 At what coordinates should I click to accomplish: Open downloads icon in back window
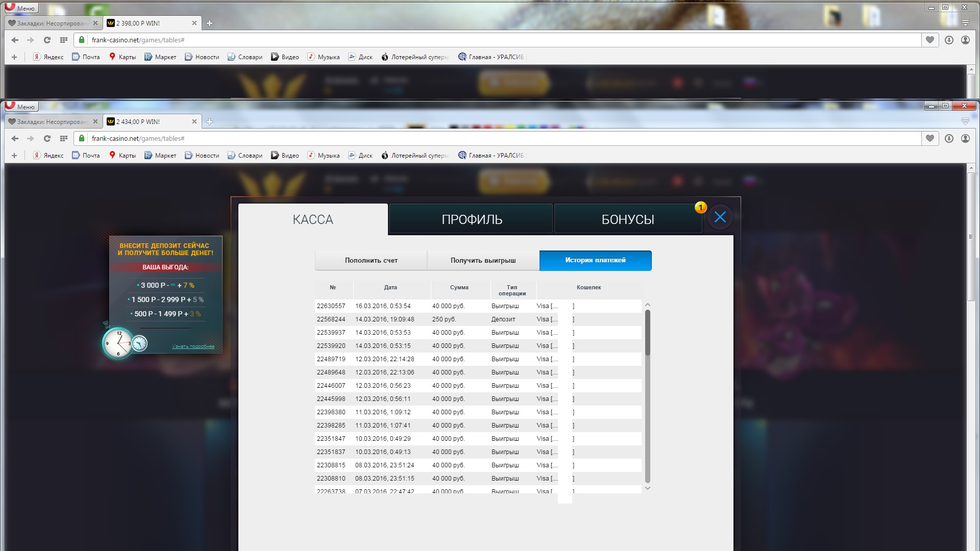point(949,40)
